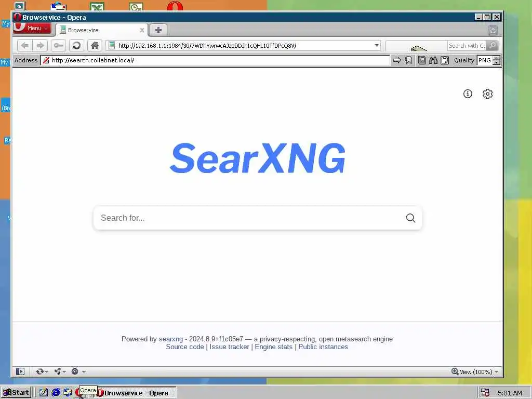Select Browservice - Opera taskbar button
Viewport: 532px width, 399px height.
[136, 393]
